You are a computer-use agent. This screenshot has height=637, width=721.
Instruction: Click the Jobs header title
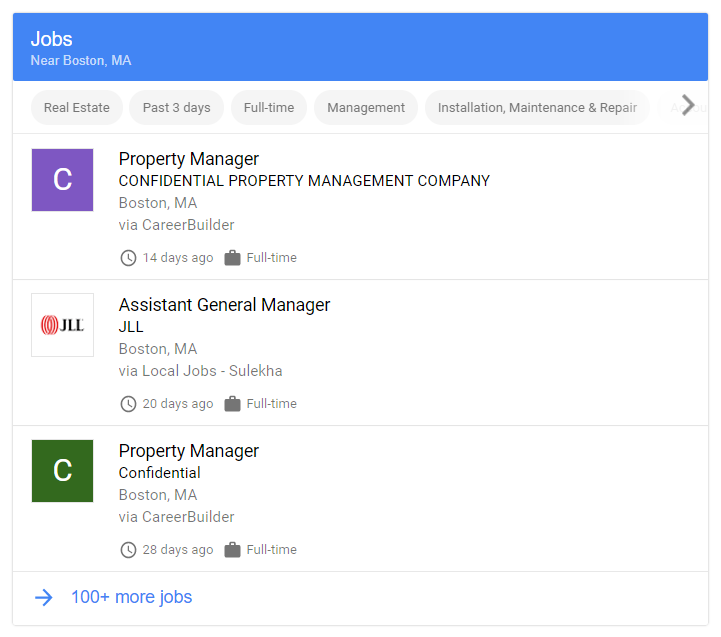point(51,40)
